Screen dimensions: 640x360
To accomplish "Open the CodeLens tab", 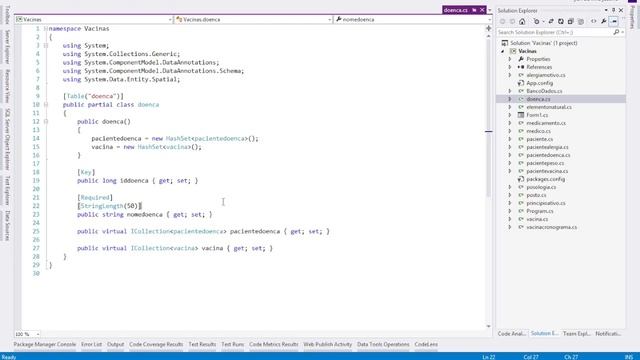I will [x=426, y=344].
